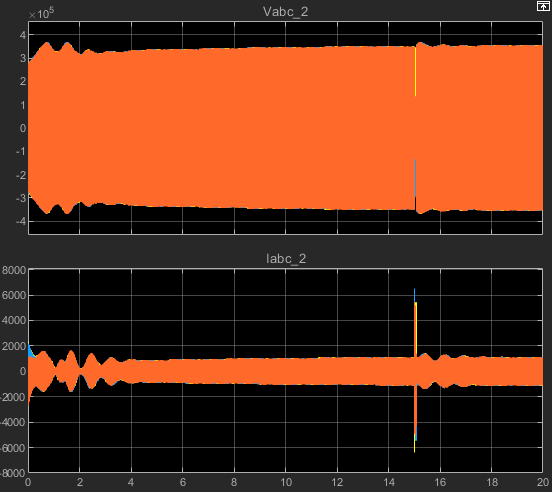The width and height of the screenshot is (552, 492).
Task: Click the x-axis tick label 6
Action: (x=183, y=482)
